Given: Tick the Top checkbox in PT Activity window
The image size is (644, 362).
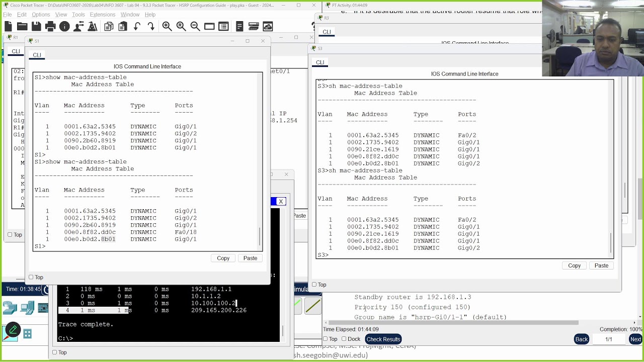Looking at the screenshot, I should 326,339.
